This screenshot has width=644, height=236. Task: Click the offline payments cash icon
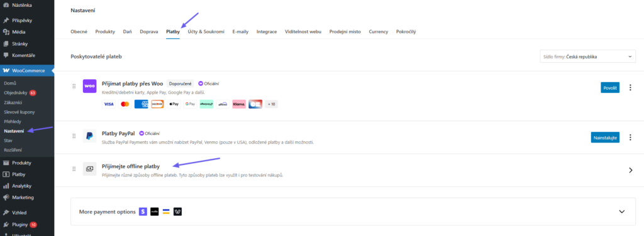(89, 169)
